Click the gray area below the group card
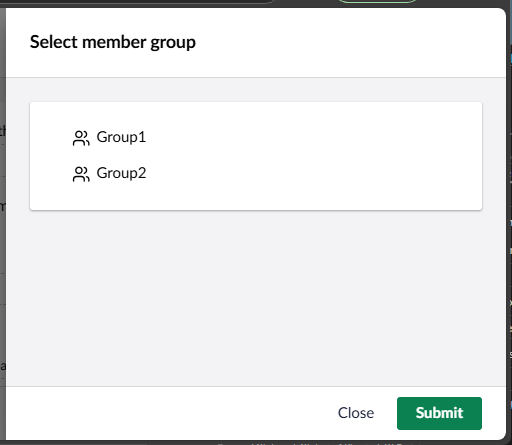 [x=256, y=298]
